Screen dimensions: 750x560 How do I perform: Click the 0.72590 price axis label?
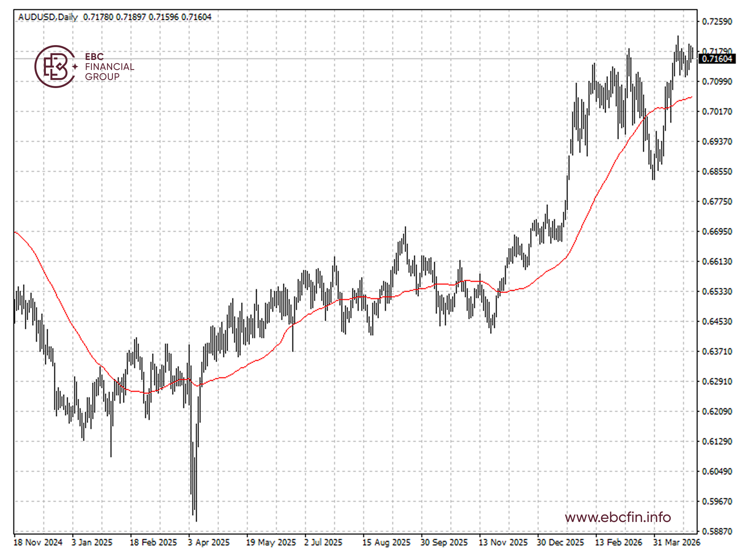717,21
